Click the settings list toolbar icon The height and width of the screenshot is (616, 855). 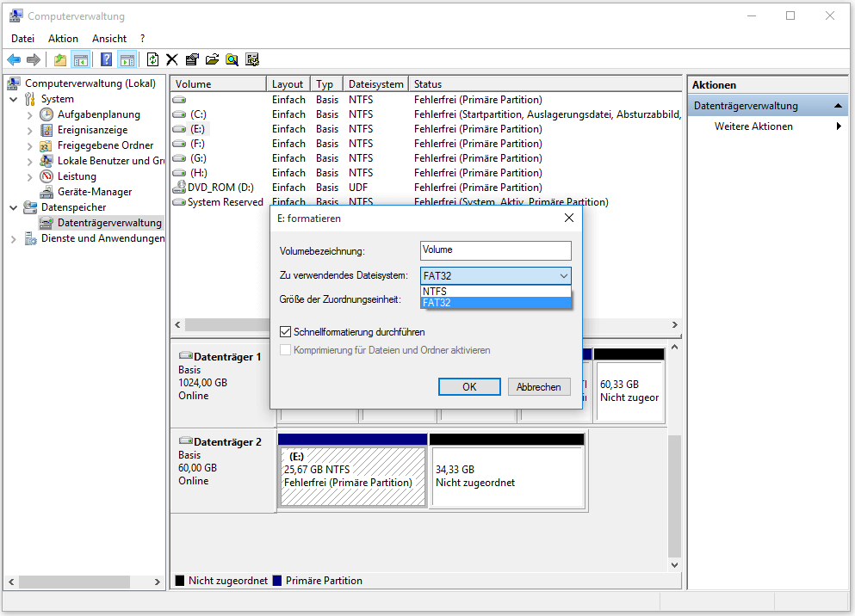coord(252,60)
